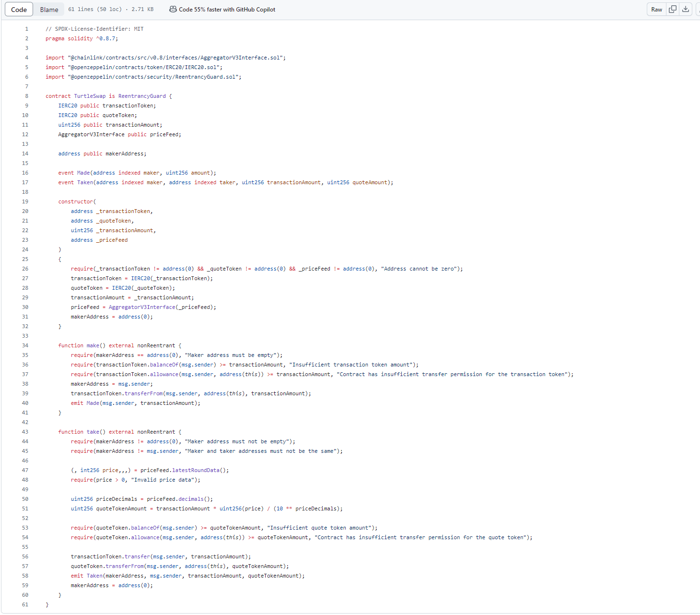
Task: Click the "Address cannot be zero" string
Action: point(419,269)
